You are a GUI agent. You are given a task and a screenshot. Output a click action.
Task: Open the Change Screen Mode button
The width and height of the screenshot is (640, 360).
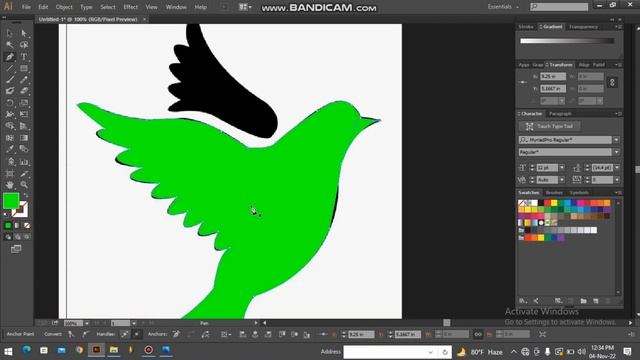point(16,249)
